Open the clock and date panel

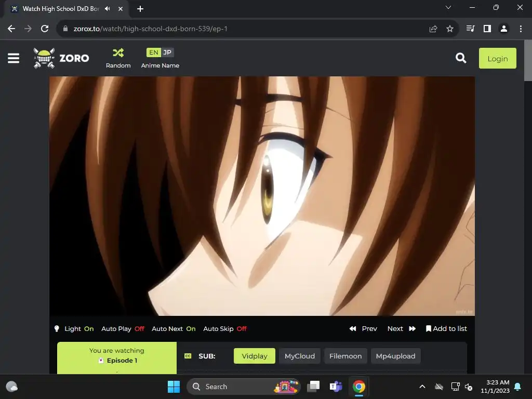pos(495,387)
